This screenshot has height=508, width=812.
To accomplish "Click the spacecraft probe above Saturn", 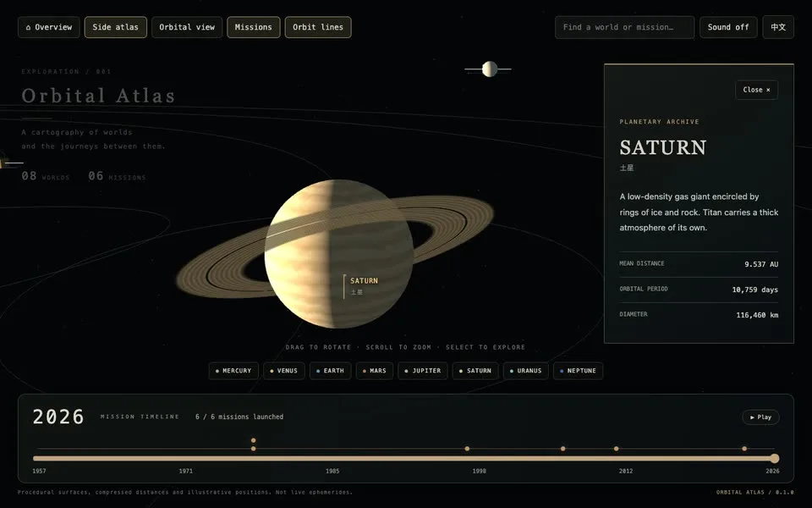I will click(489, 69).
